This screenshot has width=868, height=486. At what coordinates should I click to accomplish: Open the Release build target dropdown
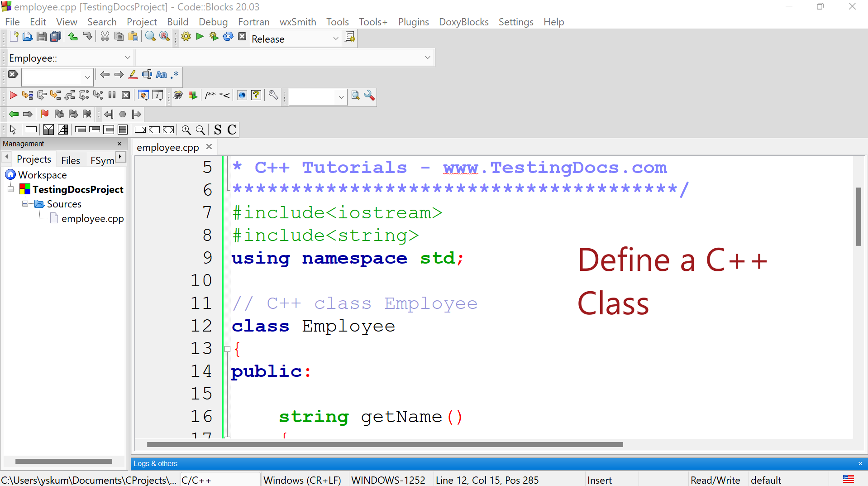(335, 39)
